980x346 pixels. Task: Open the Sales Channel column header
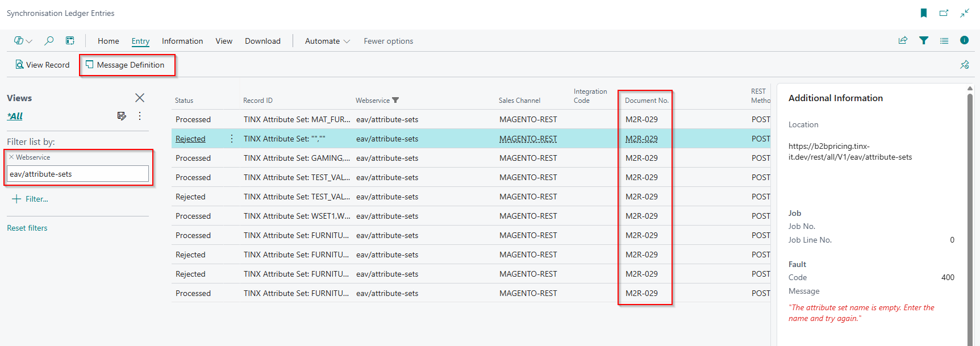[x=519, y=101]
